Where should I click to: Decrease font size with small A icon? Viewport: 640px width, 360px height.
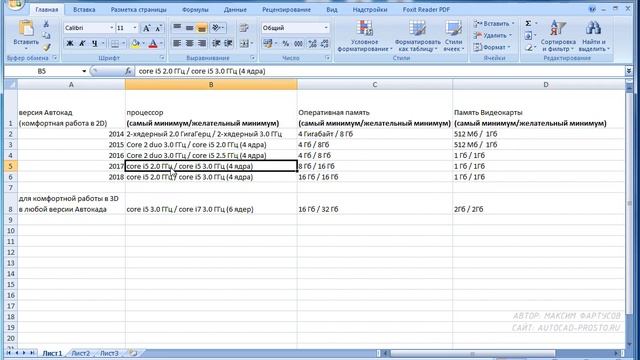tap(158, 28)
